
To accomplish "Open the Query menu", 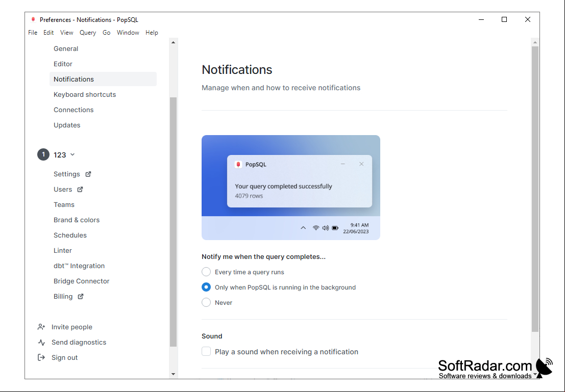I will 88,33.
